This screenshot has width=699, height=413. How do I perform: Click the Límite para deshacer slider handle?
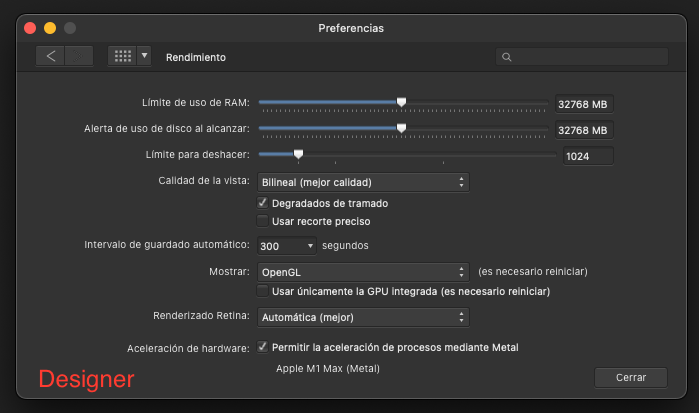(298, 154)
